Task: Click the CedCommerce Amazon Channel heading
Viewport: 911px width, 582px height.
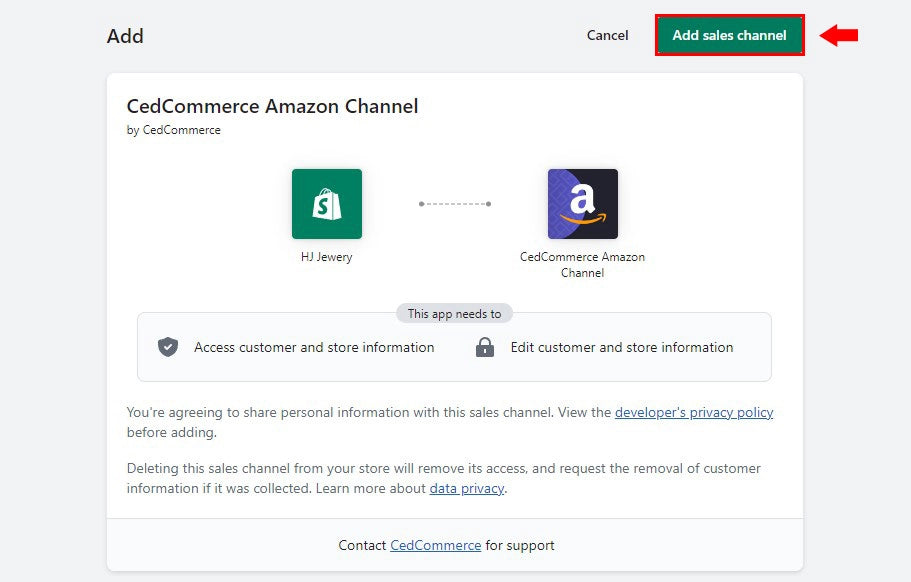Action: tap(272, 106)
